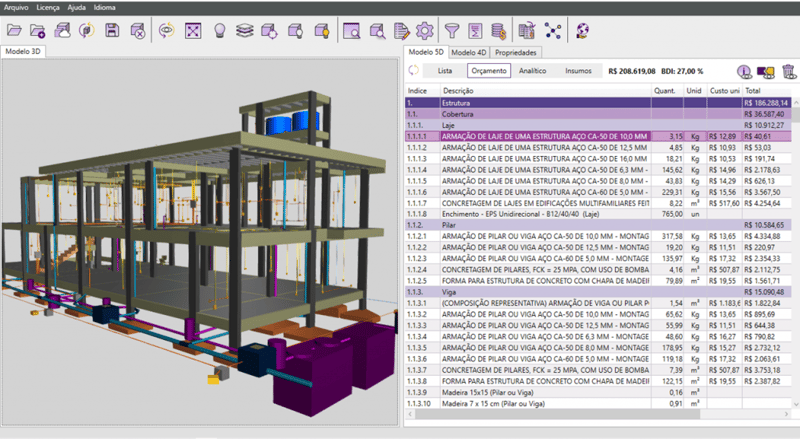Toggle the colored tag visibility icon
Viewport: 800px width, 439px height.
pos(766,71)
